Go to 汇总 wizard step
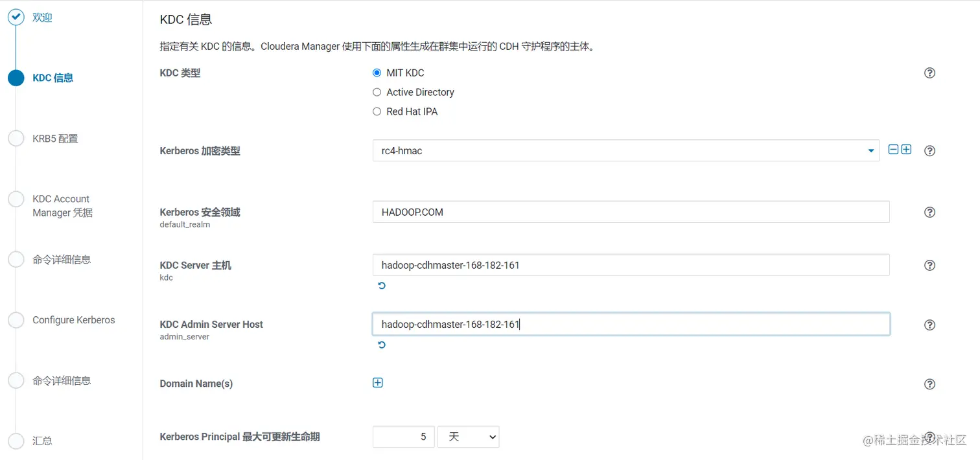The width and height of the screenshot is (980, 460). pyautogui.click(x=42, y=441)
